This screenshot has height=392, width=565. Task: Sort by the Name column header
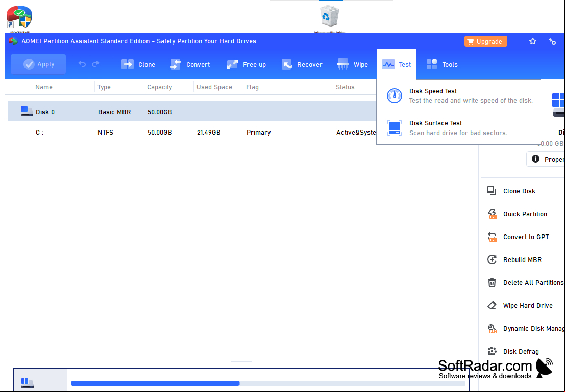pos(44,87)
